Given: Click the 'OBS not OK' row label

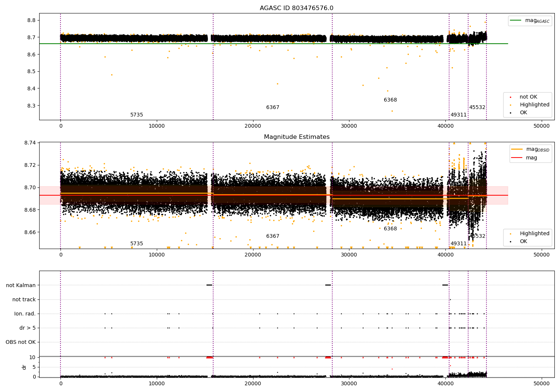Looking at the screenshot, I should pyautogui.click(x=21, y=342).
